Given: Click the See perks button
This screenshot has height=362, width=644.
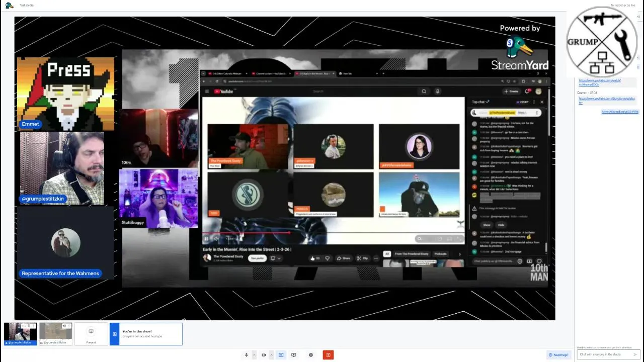Looking at the screenshot, I should click(x=257, y=258).
